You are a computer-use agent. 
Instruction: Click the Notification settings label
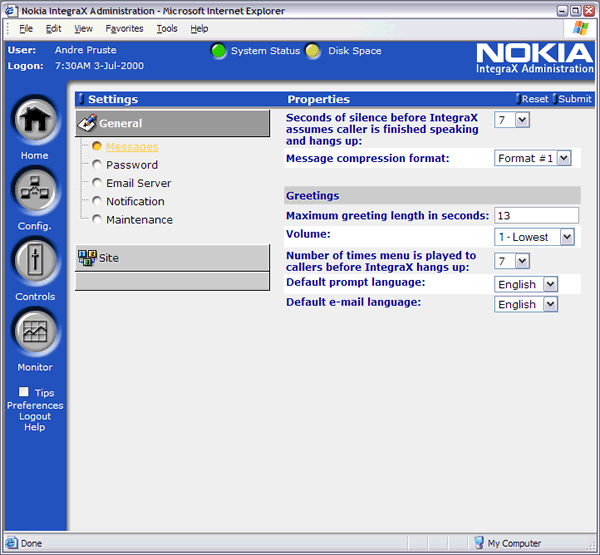pos(135,201)
